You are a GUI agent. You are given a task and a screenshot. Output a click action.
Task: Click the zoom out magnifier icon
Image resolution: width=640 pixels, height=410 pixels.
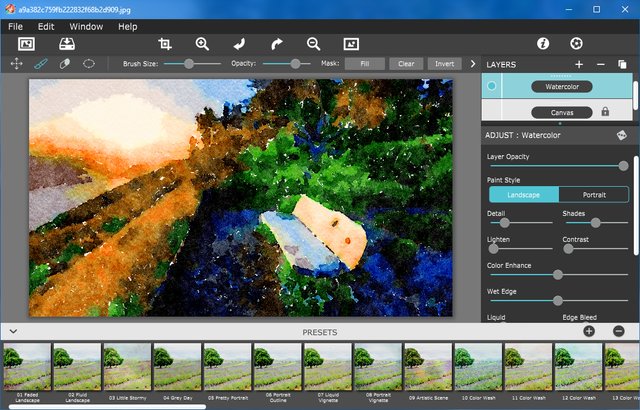[x=313, y=44]
